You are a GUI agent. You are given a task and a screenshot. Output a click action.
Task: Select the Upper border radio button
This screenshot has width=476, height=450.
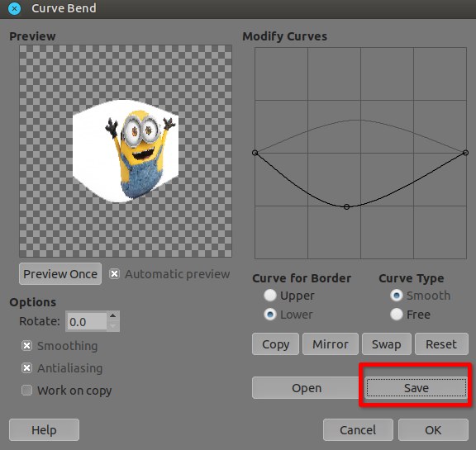click(x=270, y=296)
